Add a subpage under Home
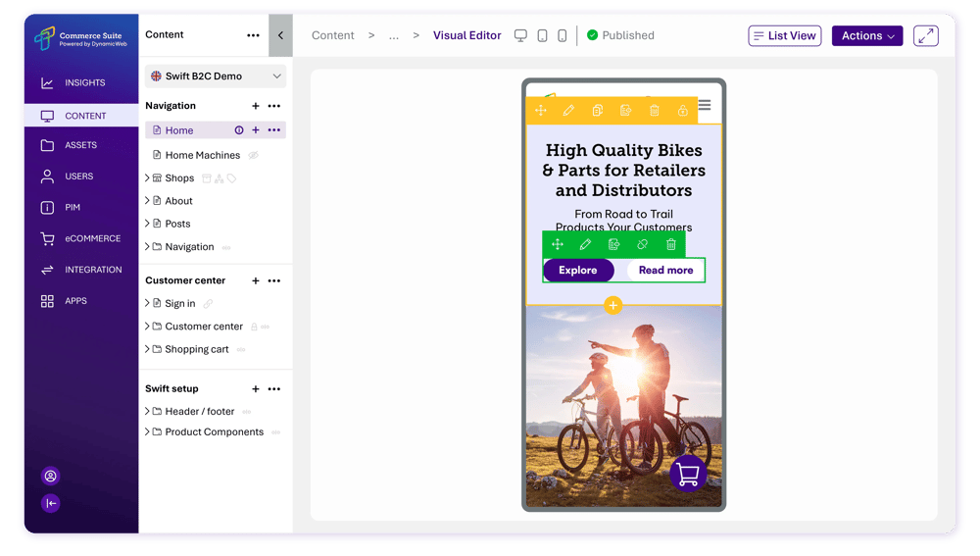980x556 pixels. (256, 130)
